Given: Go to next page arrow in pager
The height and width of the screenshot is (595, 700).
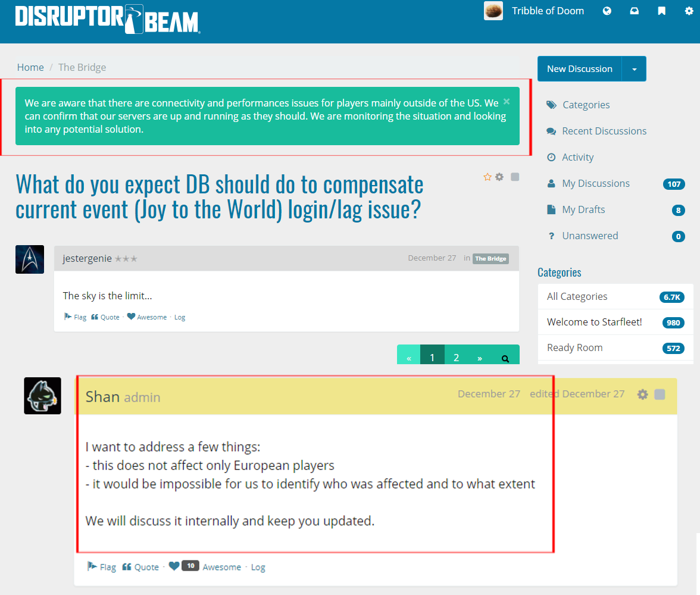Looking at the screenshot, I should click(480, 358).
